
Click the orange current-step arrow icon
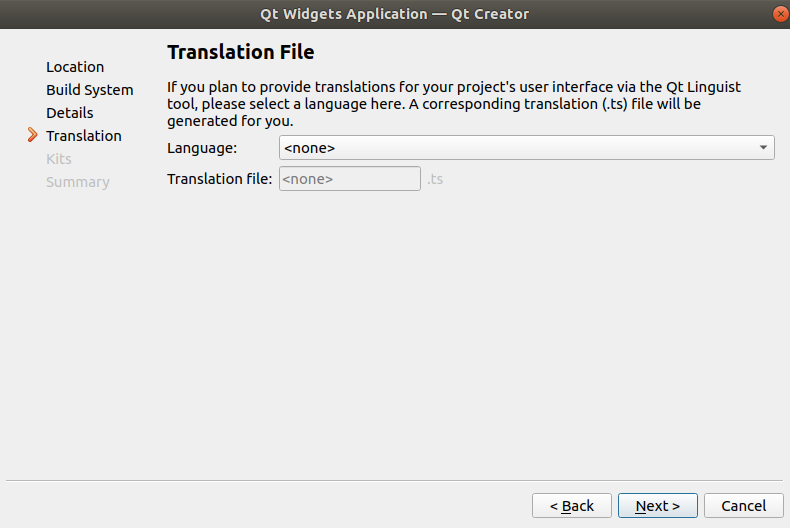32,135
